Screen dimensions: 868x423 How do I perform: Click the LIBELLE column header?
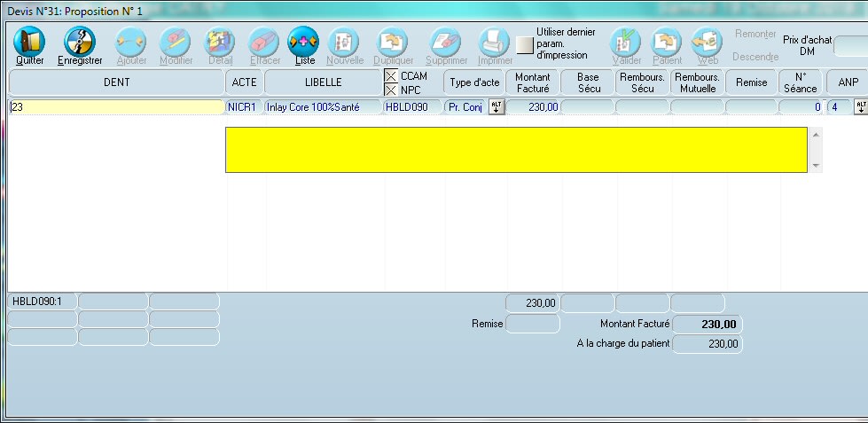323,82
